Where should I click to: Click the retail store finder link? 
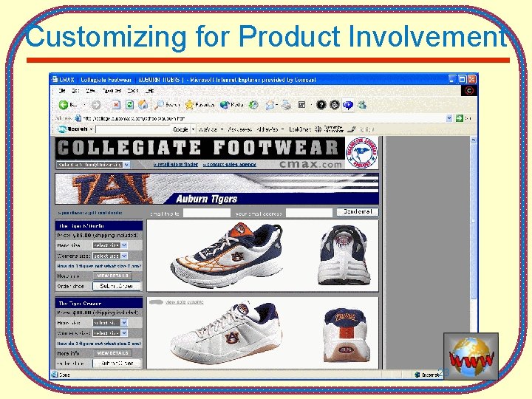point(175,165)
